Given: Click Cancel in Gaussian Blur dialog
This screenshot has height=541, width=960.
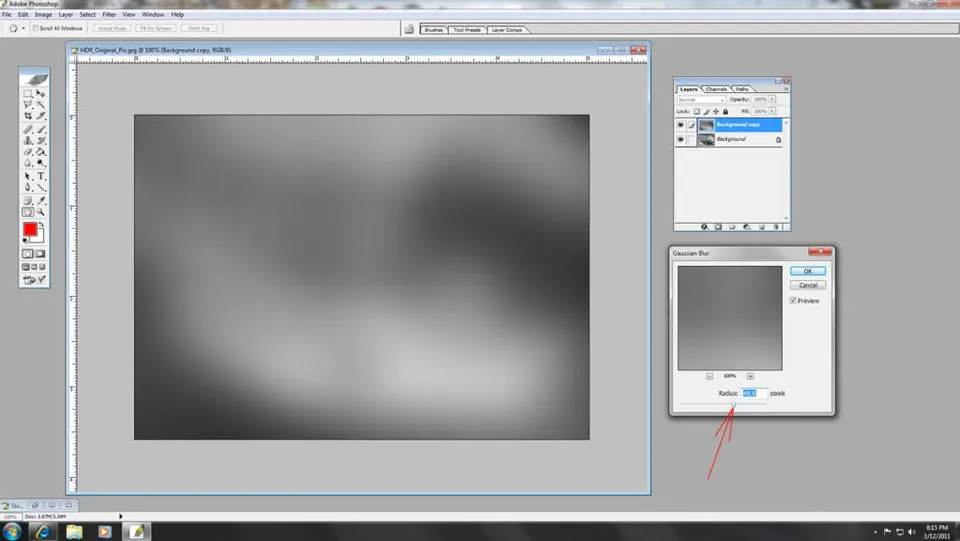Looking at the screenshot, I should 808,285.
